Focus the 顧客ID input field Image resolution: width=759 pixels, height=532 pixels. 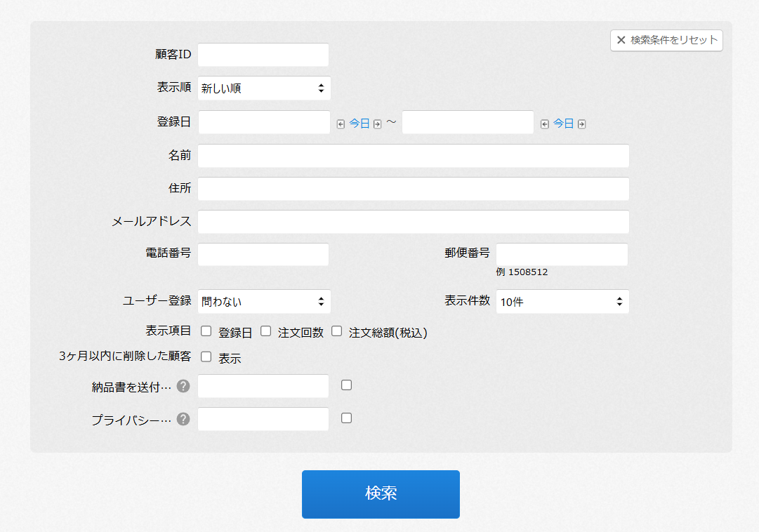[x=263, y=55]
